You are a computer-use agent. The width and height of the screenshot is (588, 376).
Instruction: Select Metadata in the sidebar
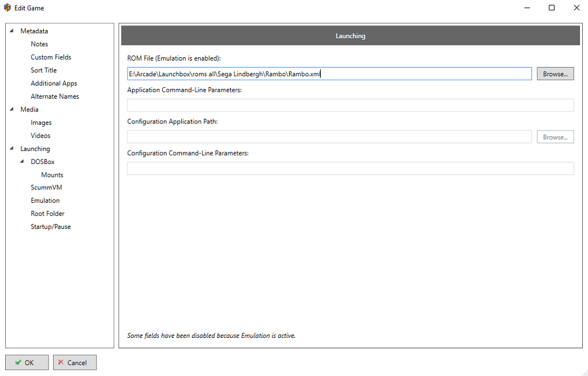34,31
